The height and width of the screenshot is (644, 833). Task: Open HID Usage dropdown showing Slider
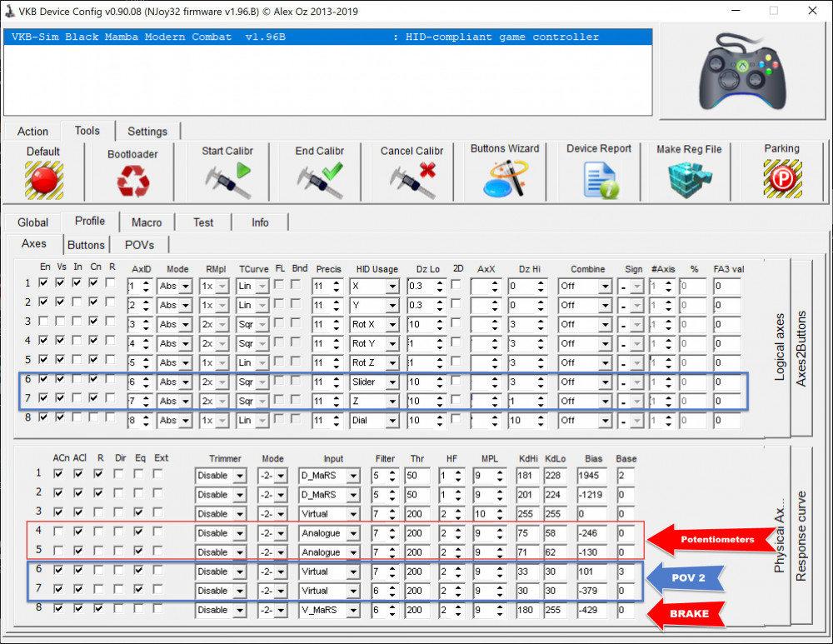click(x=374, y=382)
